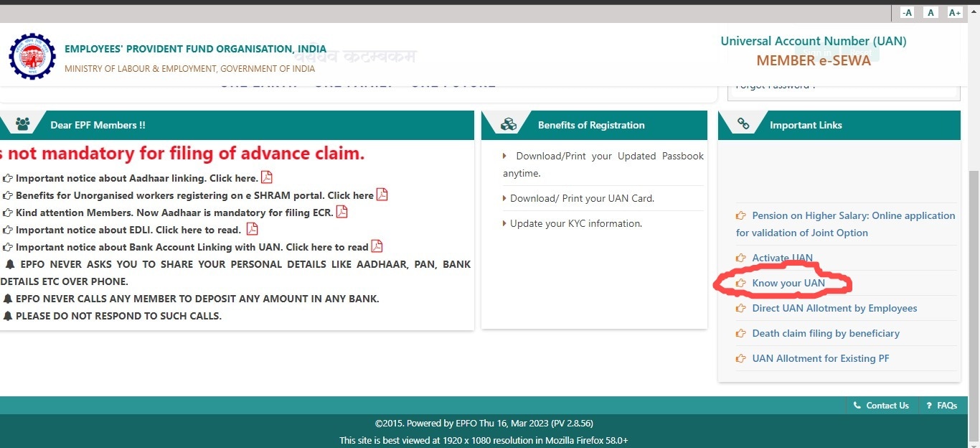Viewport: 980px width, 448px height.
Task: Click the 'Dear EPF Members !!' panel heading
Action: 98,125
